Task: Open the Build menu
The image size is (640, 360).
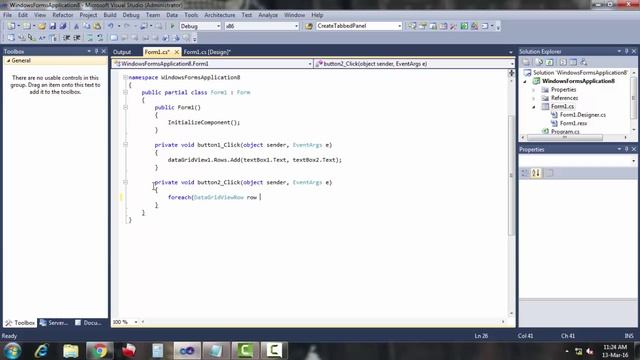Action: click(110, 15)
